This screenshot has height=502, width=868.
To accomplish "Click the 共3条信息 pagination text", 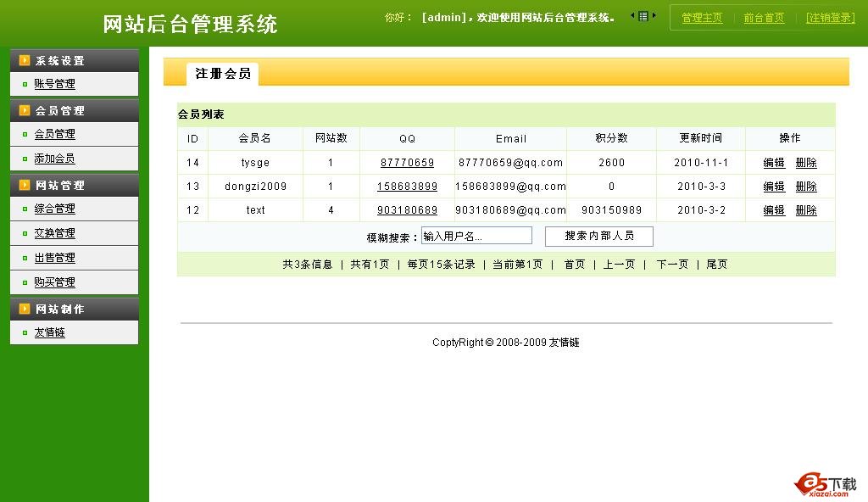I will coord(307,265).
